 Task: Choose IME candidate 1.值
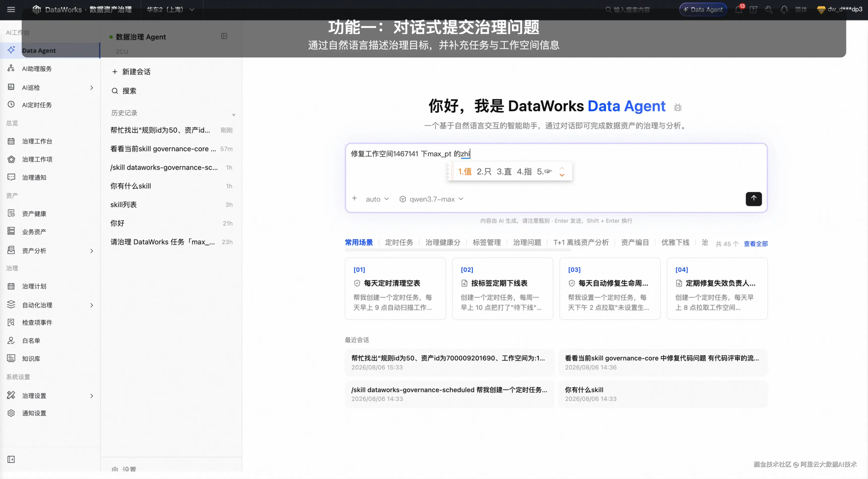coord(465,172)
